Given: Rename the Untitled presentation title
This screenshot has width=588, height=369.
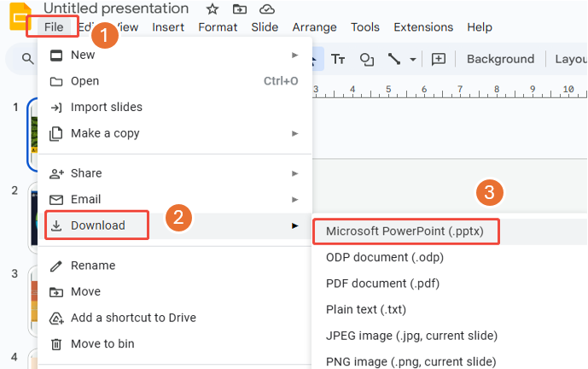Looking at the screenshot, I should pos(116,9).
